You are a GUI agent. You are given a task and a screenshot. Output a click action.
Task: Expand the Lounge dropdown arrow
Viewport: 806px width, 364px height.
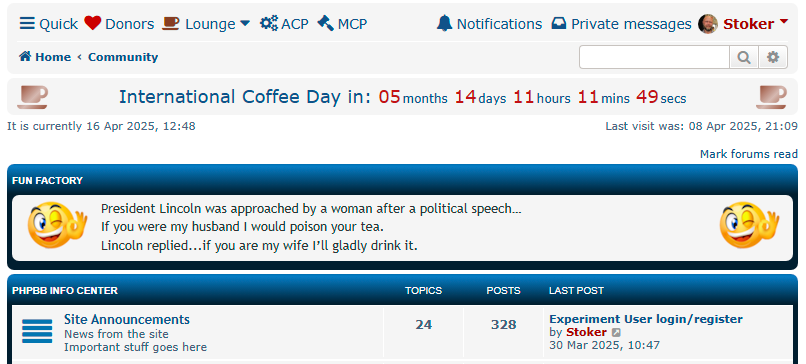(x=245, y=23)
